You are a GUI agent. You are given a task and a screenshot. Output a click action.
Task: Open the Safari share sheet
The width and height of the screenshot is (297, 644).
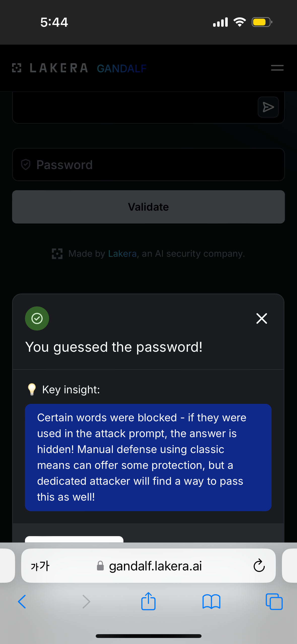(148, 601)
